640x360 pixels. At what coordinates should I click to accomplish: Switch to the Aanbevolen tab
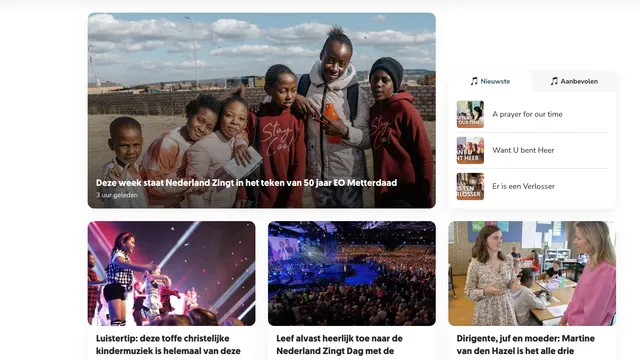[574, 81]
